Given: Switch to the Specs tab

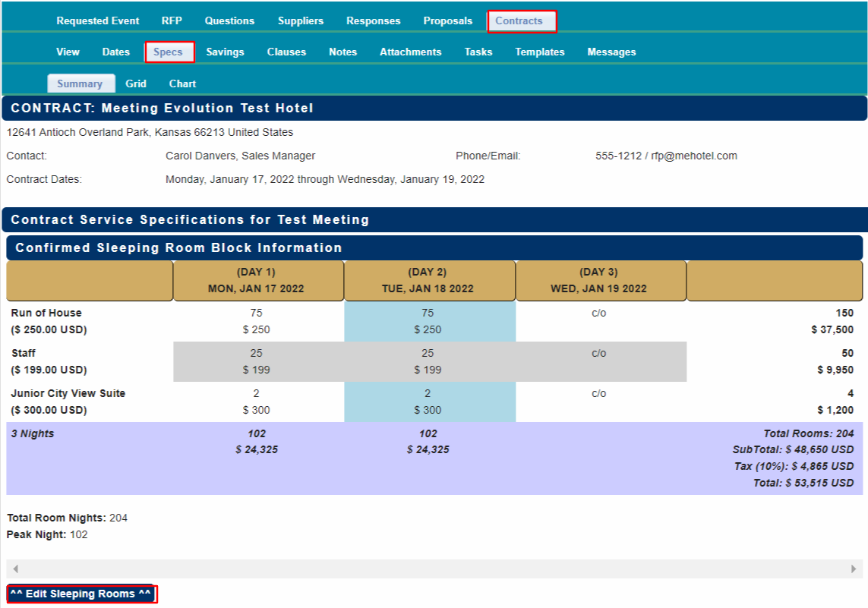Looking at the screenshot, I should [x=168, y=52].
